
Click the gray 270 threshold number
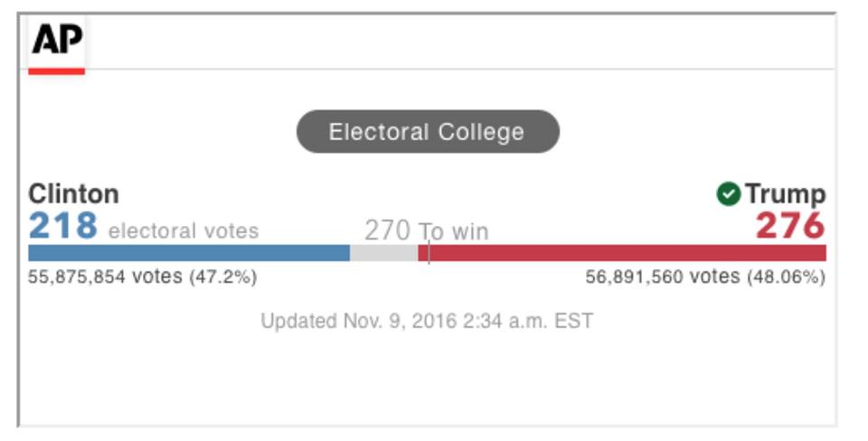pyautogui.click(x=387, y=230)
